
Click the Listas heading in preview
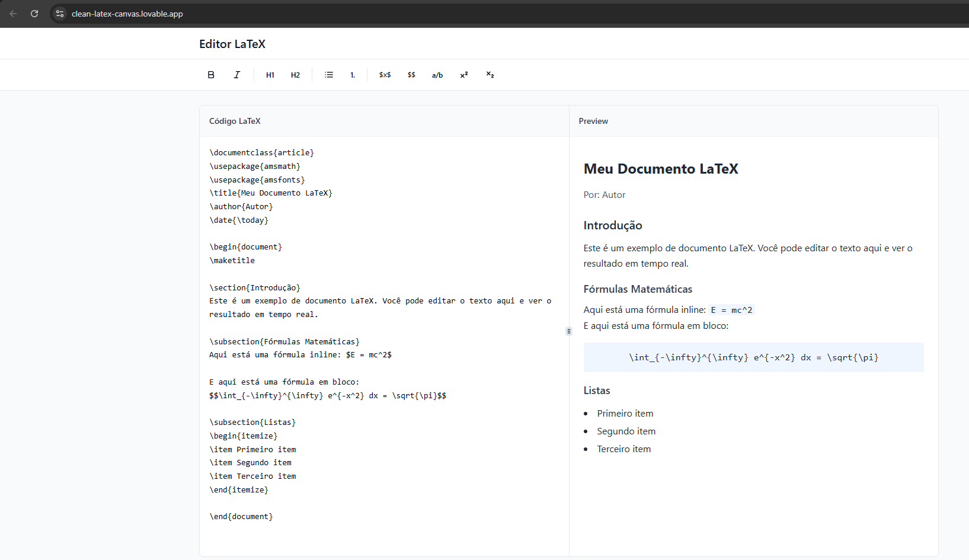pyautogui.click(x=597, y=391)
